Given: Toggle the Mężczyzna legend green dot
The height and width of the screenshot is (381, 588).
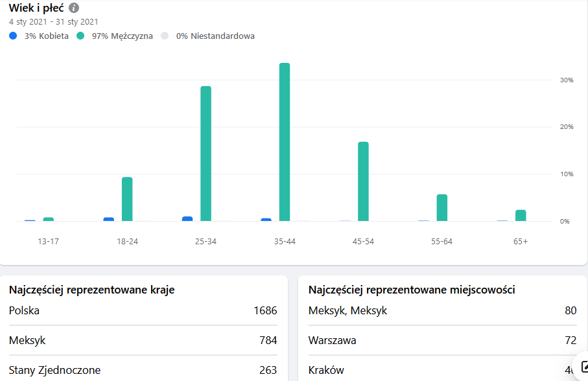Looking at the screenshot, I should coord(81,36).
